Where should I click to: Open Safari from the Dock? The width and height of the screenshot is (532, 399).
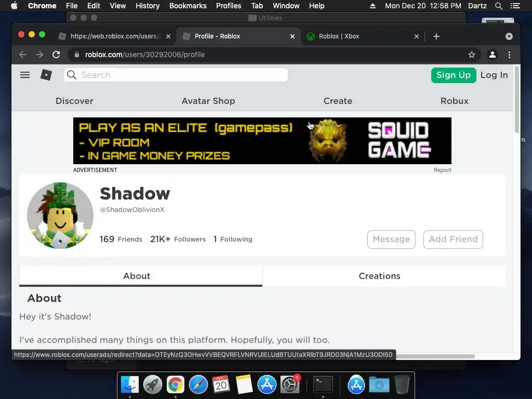pos(198,384)
